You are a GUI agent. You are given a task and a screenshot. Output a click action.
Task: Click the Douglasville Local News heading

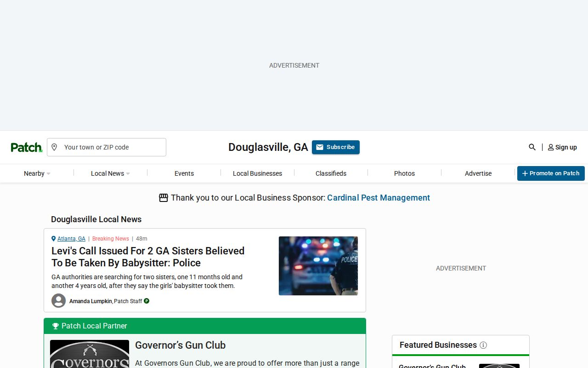pos(96,219)
